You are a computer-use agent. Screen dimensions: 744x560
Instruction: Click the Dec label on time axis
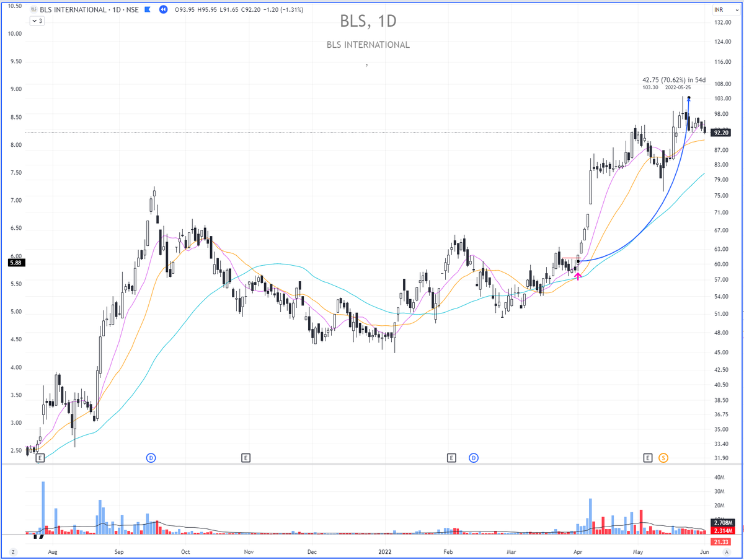312,551
